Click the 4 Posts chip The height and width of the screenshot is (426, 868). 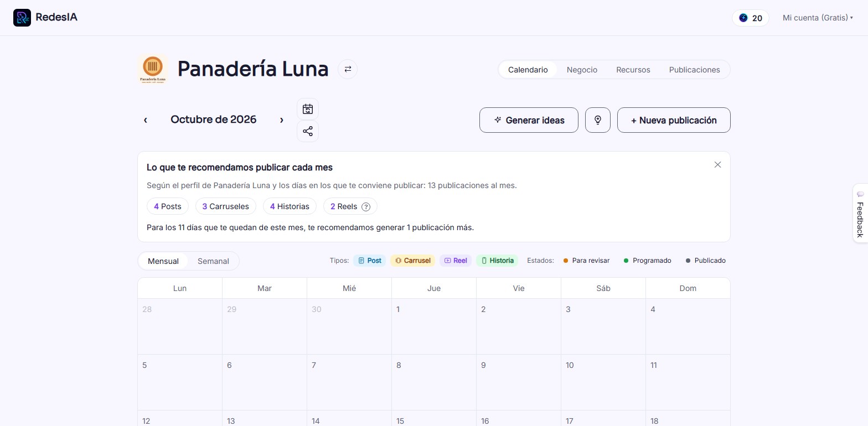pyautogui.click(x=168, y=206)
